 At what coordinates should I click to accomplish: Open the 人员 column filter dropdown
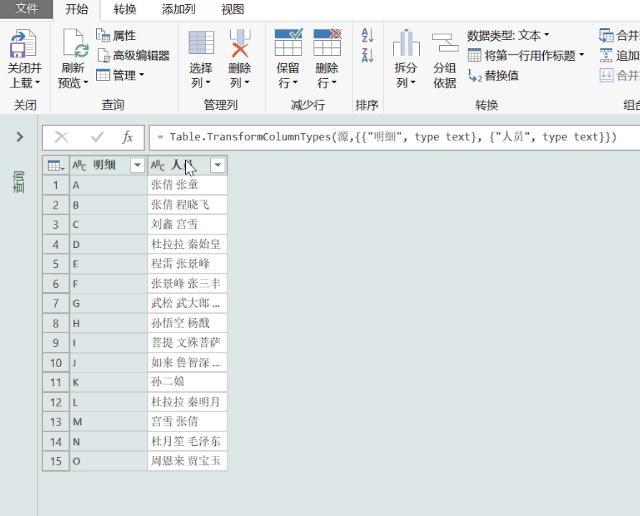click(x=218, y=165)
